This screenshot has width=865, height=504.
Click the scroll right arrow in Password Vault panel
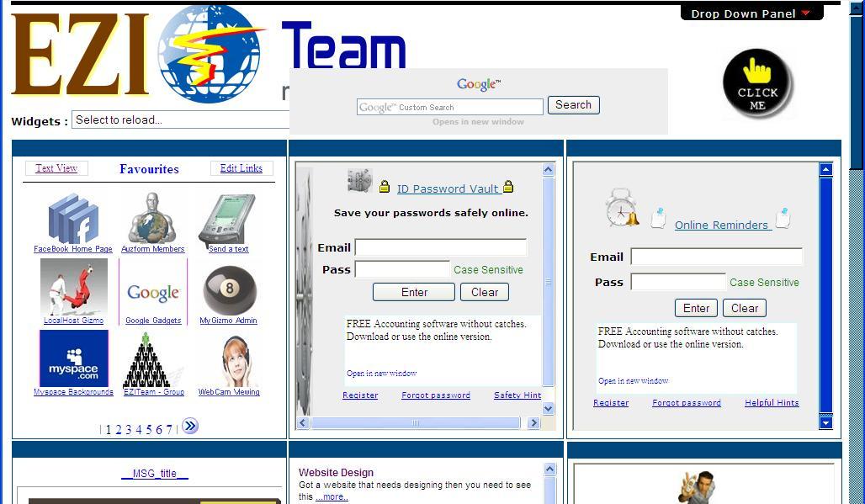coord(533,423)
